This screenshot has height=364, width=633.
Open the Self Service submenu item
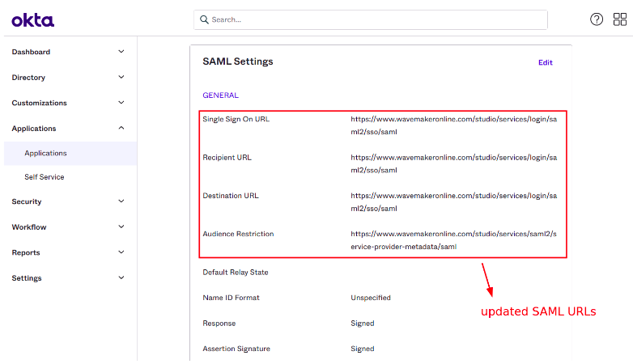[x=45, y=177]
